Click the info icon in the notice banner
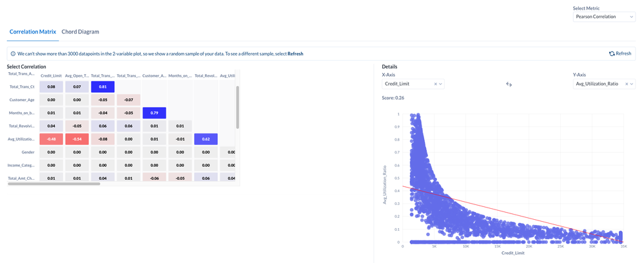Screen dimensions: 644x263 13,54
